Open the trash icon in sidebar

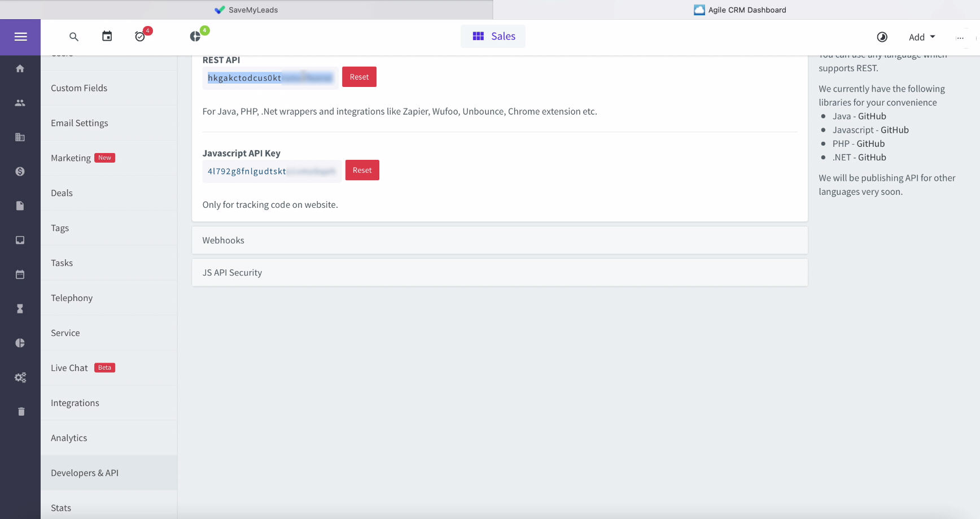[x=21, y=412]
